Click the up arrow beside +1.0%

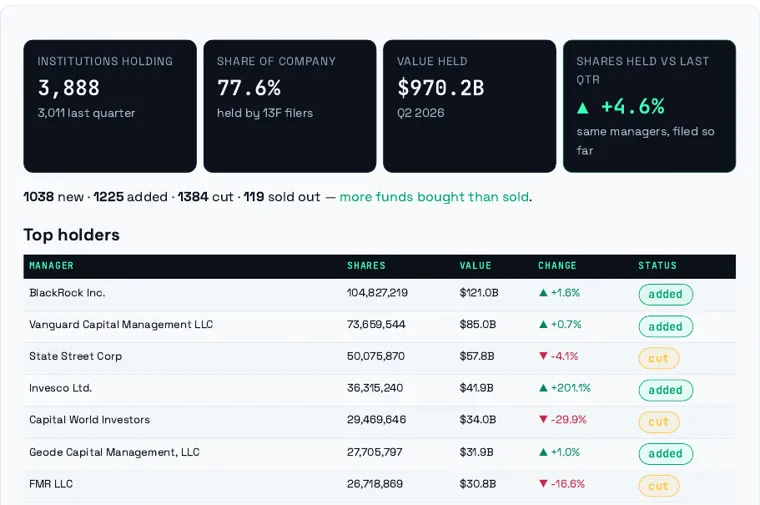coord(543,452)
